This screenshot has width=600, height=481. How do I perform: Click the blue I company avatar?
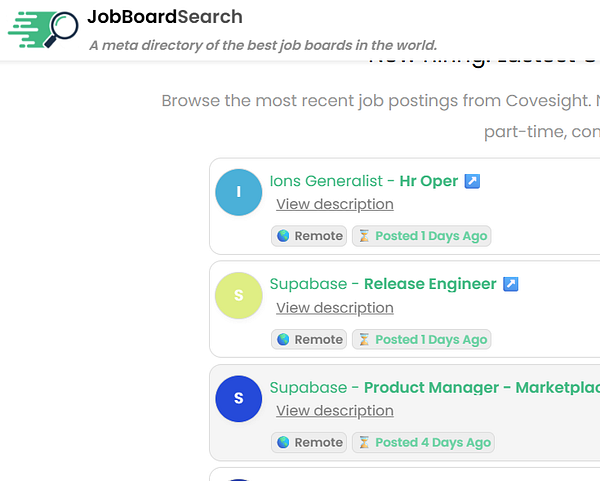coord(239,192)
